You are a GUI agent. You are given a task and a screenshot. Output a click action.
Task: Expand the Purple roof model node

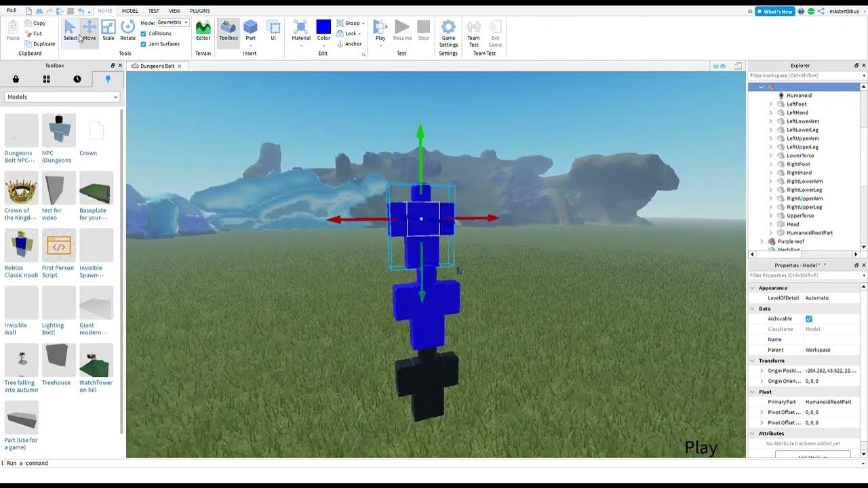point(762,241)
